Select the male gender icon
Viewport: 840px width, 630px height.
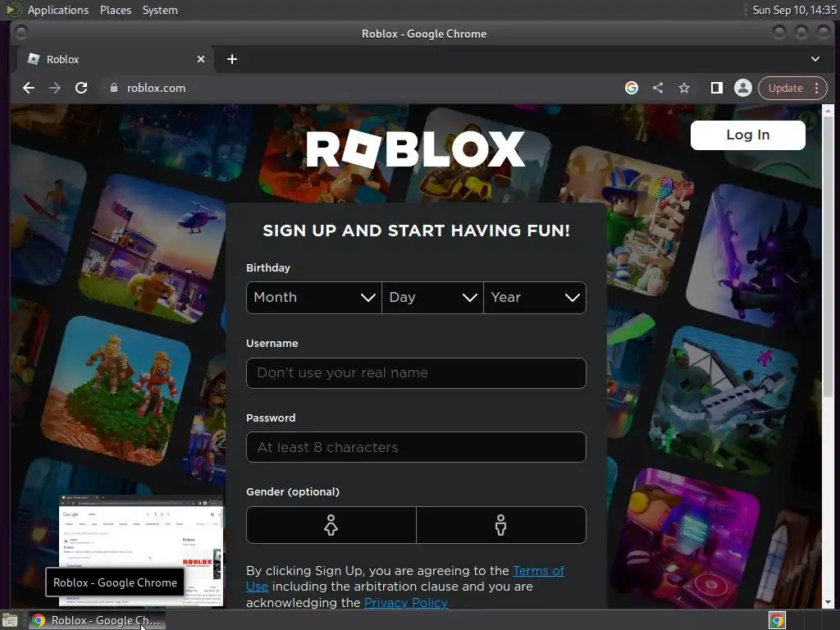501,525
